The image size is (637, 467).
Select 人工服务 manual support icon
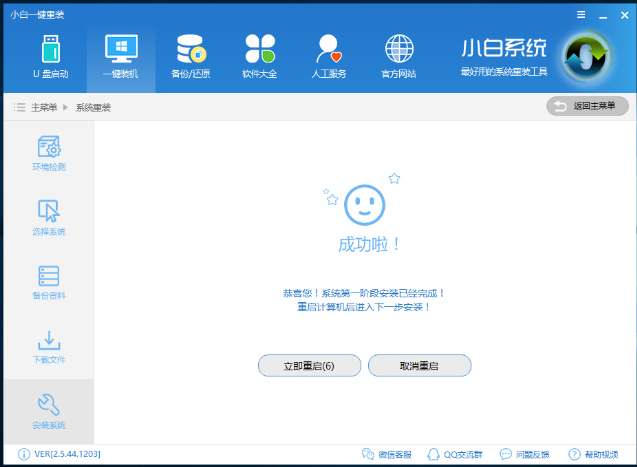[329, 56]
